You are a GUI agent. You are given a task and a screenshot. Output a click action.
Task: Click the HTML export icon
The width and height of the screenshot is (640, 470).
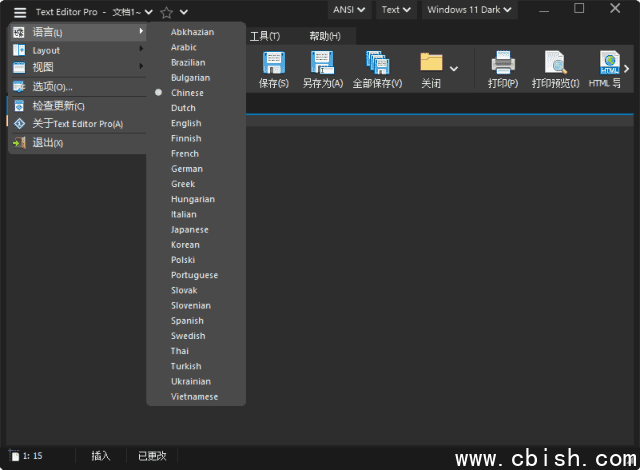pos(609,63)
